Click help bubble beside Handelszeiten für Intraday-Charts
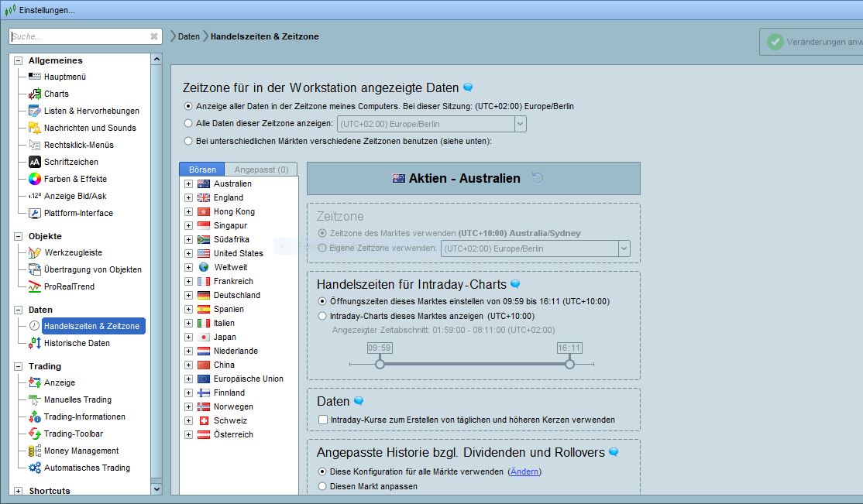863x504 pixels. pos(515,284)
